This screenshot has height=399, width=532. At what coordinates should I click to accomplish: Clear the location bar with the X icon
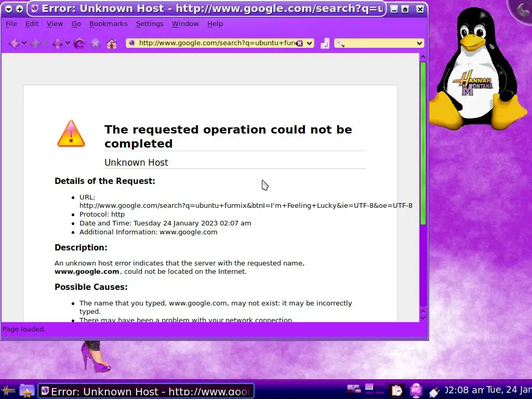tap(299, 44)
